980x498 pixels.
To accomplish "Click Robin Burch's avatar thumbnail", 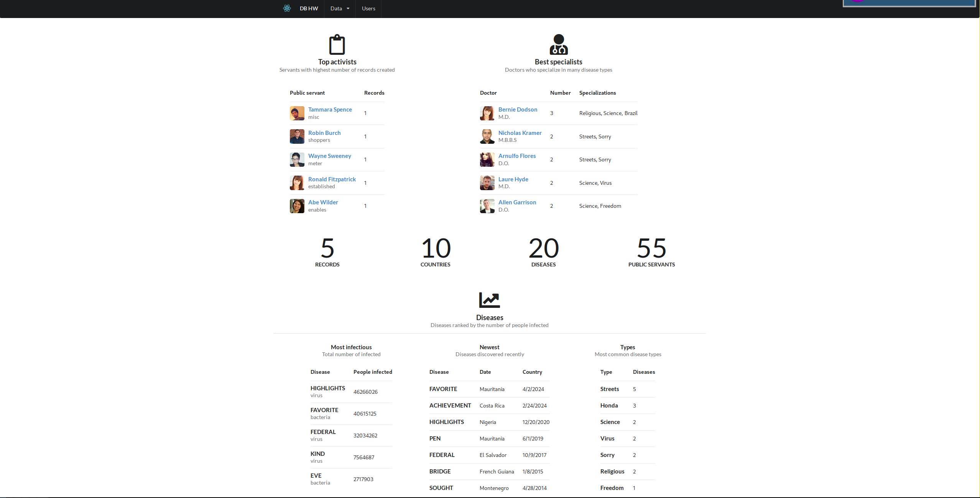I will click(x=297, y=136).
